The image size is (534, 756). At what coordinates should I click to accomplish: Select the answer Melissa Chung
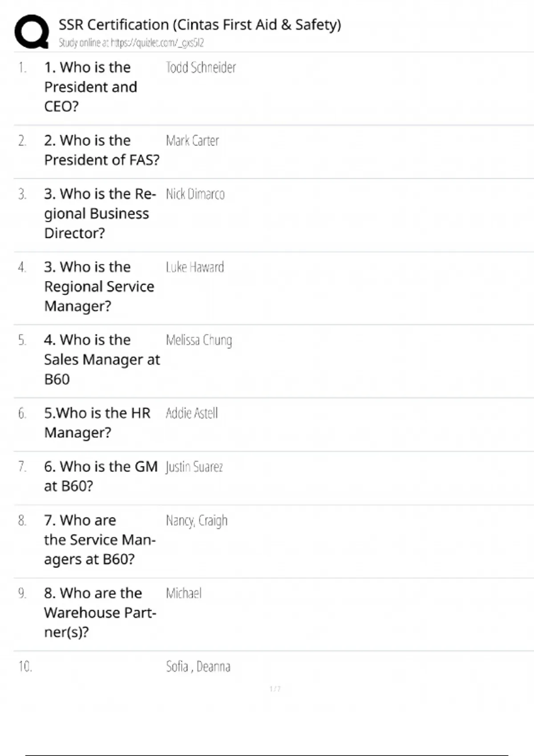tap(198, 340)
